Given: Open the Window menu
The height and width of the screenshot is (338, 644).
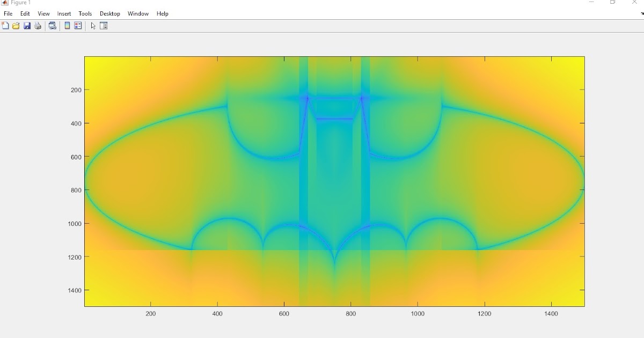Looking at the screenshot, I should [x=138, y=13].
